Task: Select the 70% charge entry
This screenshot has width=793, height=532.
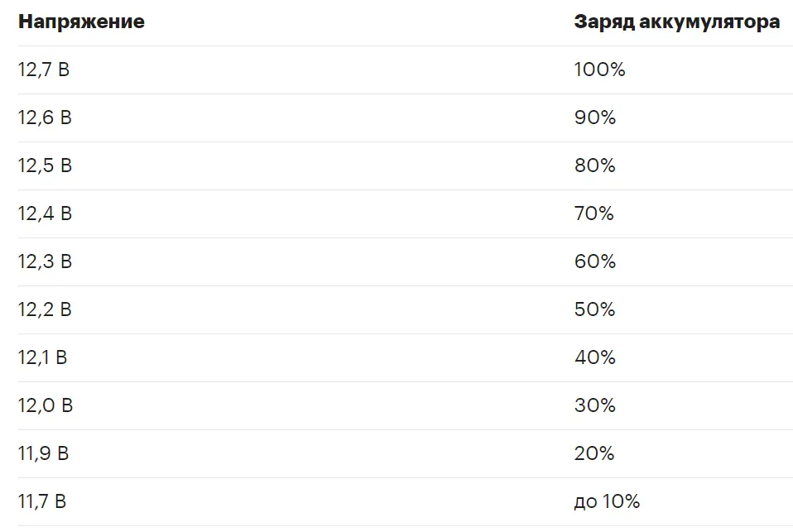Action: tap(594, 213)
